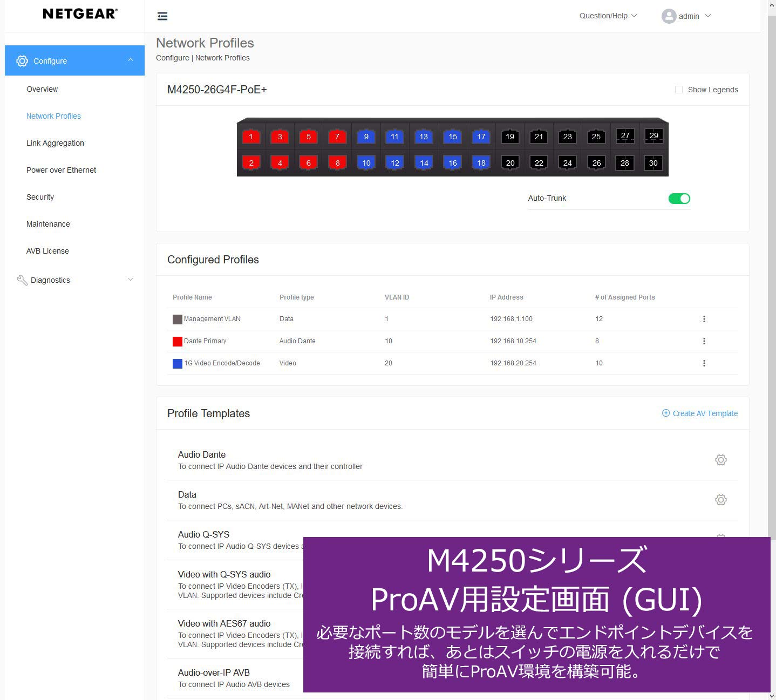Viewport: 776px width, 700px height.
Task: Open the Question/Help dropdown
Action: pyautogui.click(x=608, y=16)
